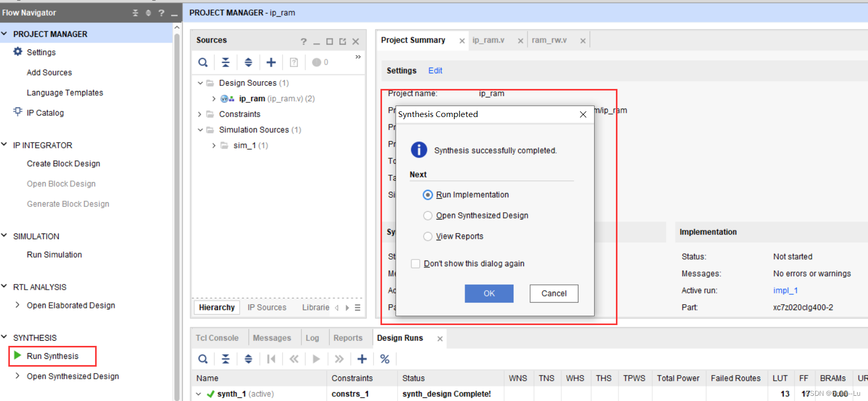Select the Open Synthesized Design radio option
The width and height of the screenshot is (868, 401).
tap(428, 215)
